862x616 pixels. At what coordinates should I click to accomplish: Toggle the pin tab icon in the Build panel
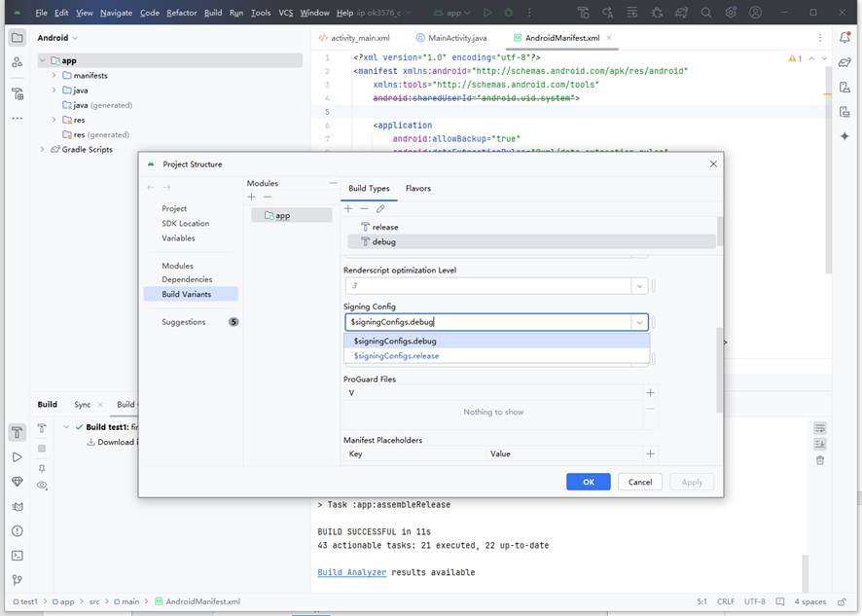point(42,469)
